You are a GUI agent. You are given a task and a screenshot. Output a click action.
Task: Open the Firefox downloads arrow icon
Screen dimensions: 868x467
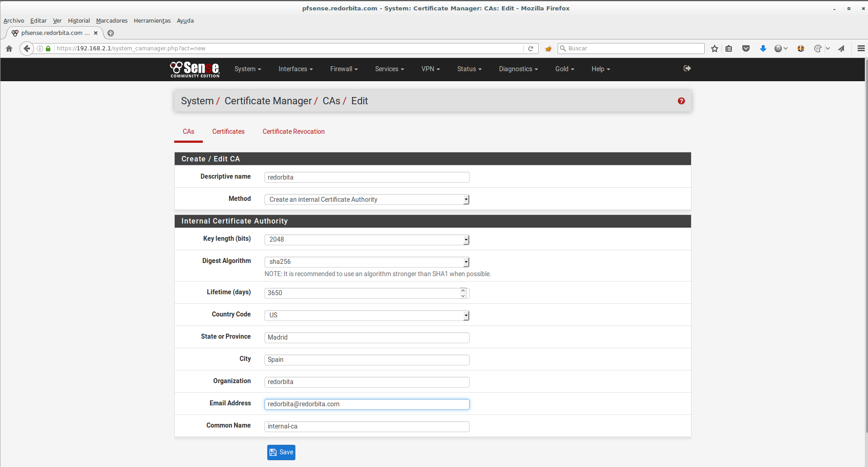click(763, 49)
